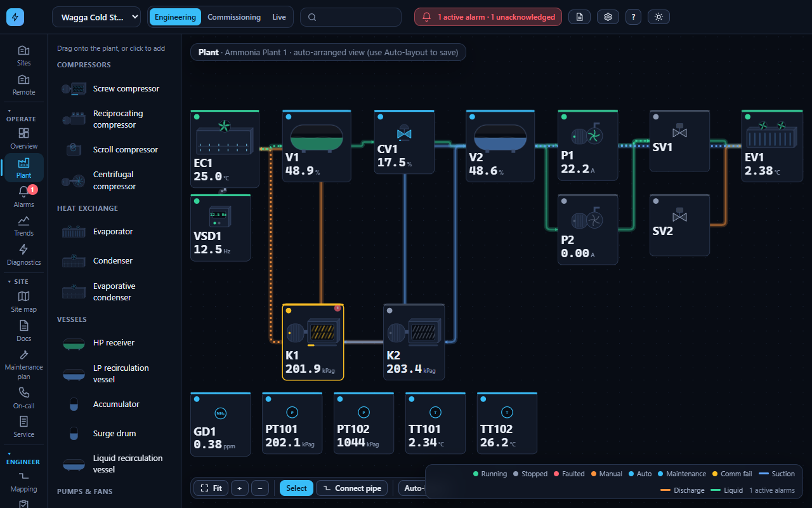This screenshot has height=508, width=812.
Task: Open the Site map icon
Action: click(x=23, y=302)
